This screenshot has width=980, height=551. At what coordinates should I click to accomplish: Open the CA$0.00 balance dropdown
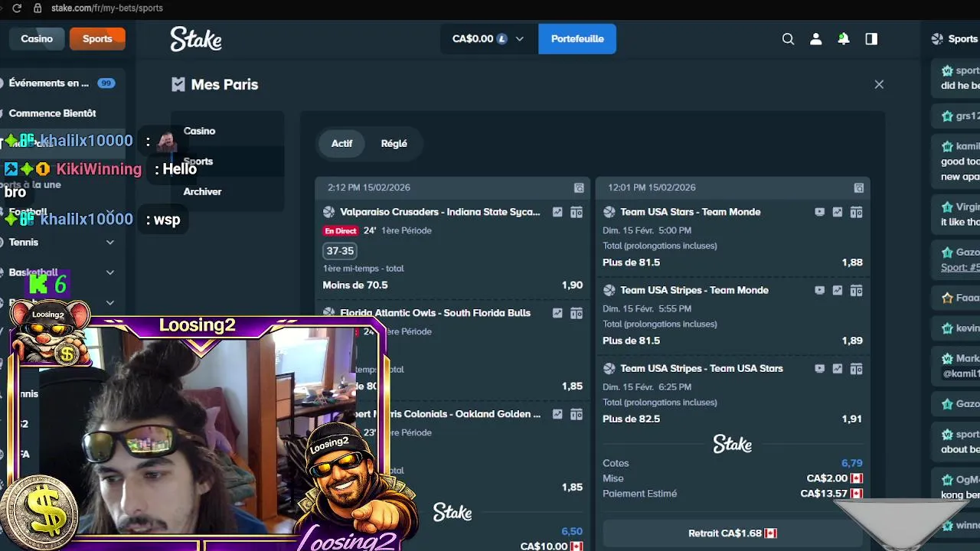click(x=488, y=39)
